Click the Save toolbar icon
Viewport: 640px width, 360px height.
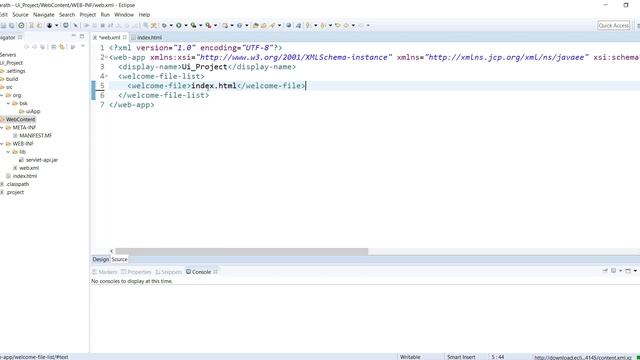coord(4,25)
